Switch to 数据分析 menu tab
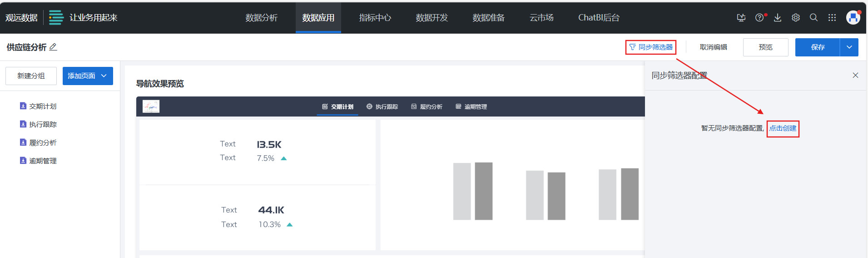The image size is (868, 258). pos(261,18)
